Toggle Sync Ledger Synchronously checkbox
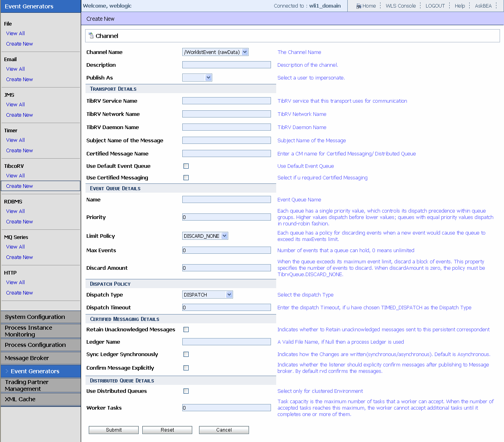The width and height of the screenshot is (504, 442). click(x=186, y=354)
